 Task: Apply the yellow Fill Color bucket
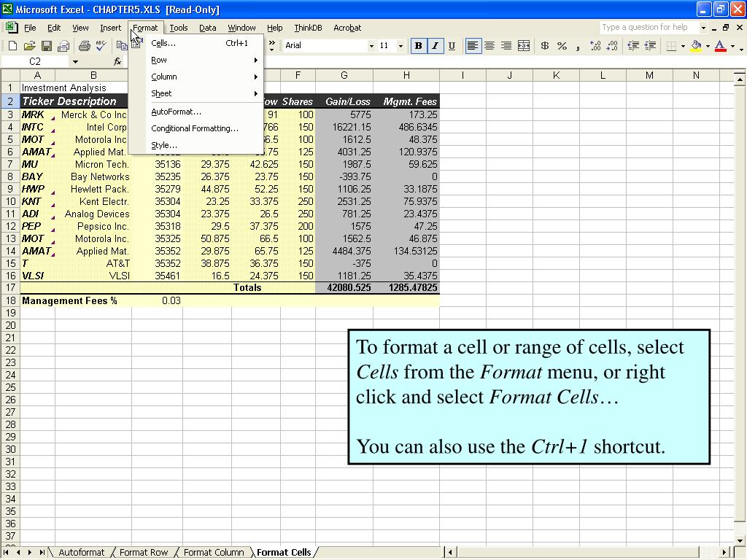pyautogui.click(x=696, y=46)
